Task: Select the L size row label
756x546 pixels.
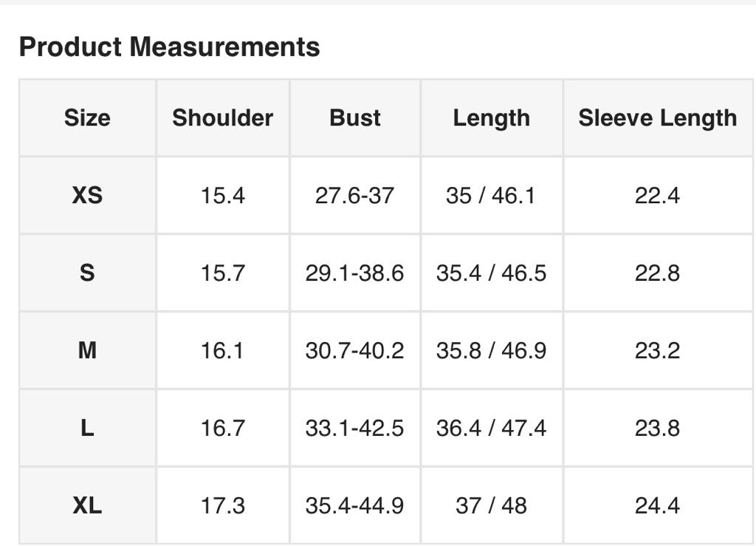Action: point(87,428)
